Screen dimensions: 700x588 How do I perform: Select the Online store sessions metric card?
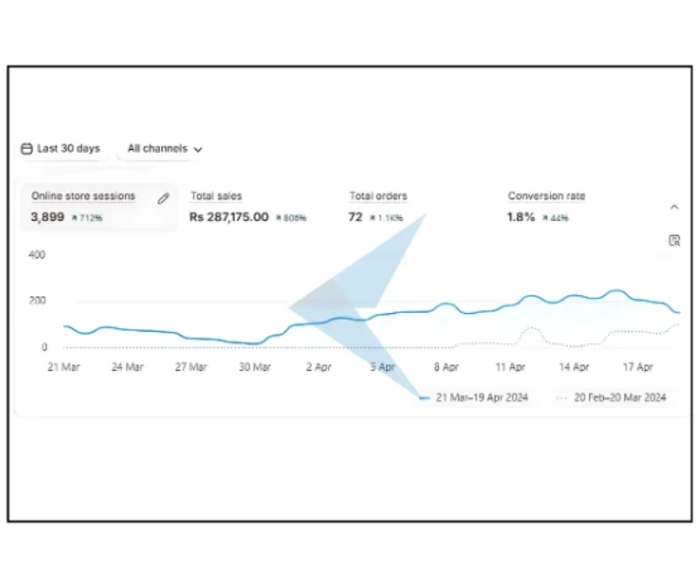tap(83, 197)
